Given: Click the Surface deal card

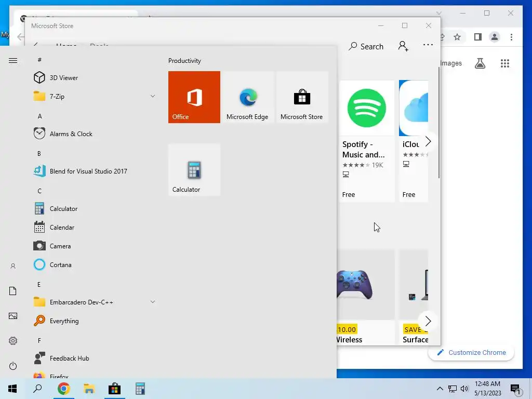Looking at the screenshot, I should [x=413, y=297].
